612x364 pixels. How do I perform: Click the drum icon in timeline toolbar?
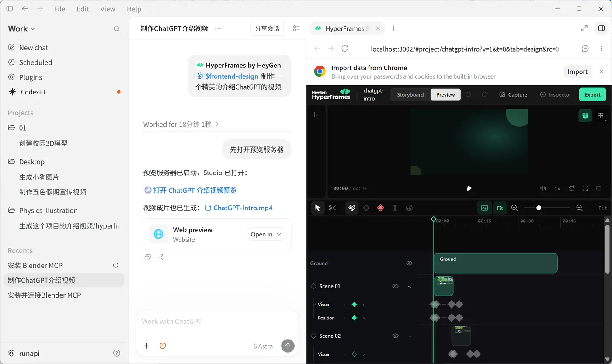409,208
